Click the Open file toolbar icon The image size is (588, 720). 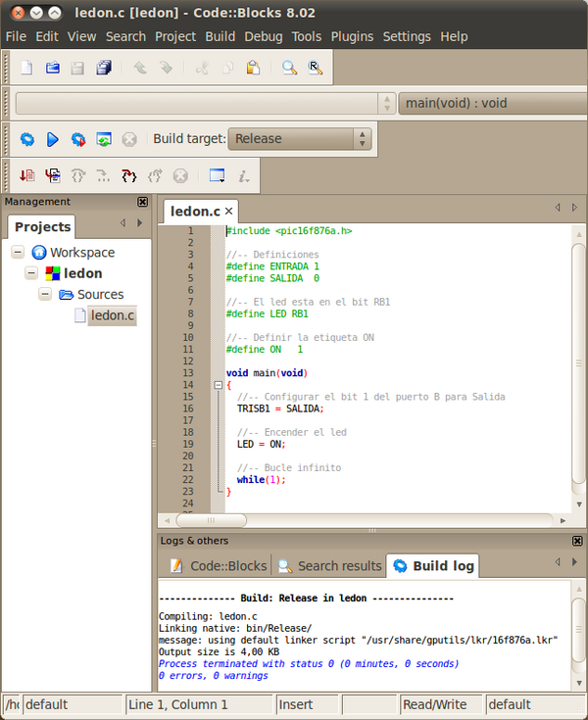pyautogui.click(x=53, y=69)
